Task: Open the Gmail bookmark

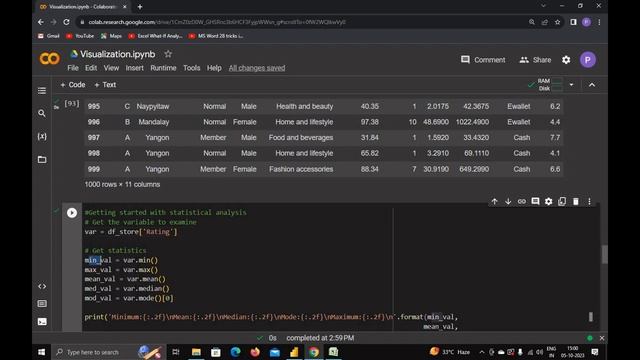Action: (x=49, y=36)
